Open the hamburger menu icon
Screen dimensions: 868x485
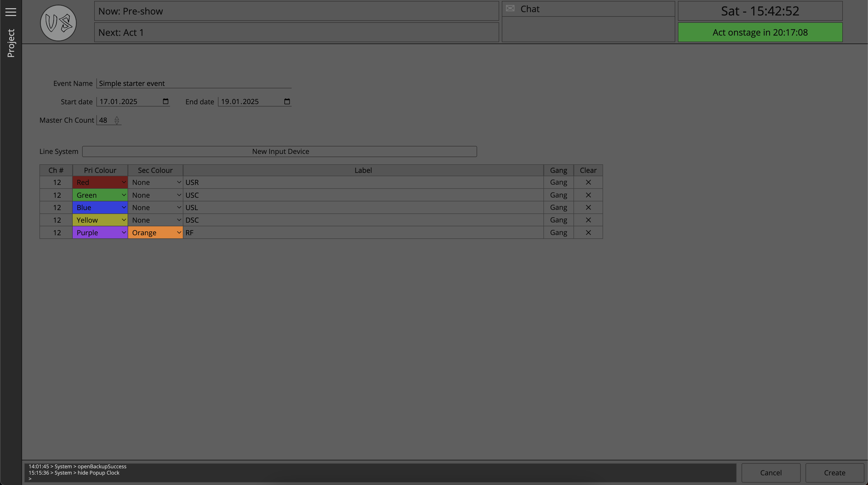click(11, 12)
